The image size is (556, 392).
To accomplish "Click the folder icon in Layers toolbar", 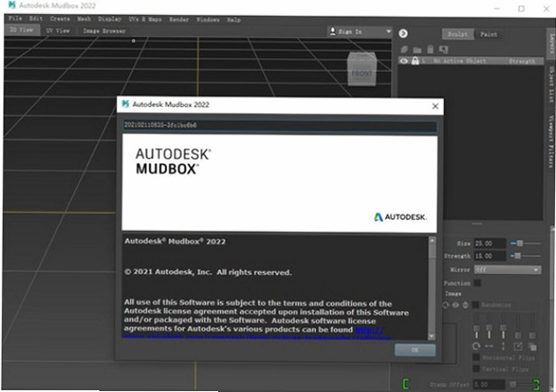I will (x=417, y=50).
